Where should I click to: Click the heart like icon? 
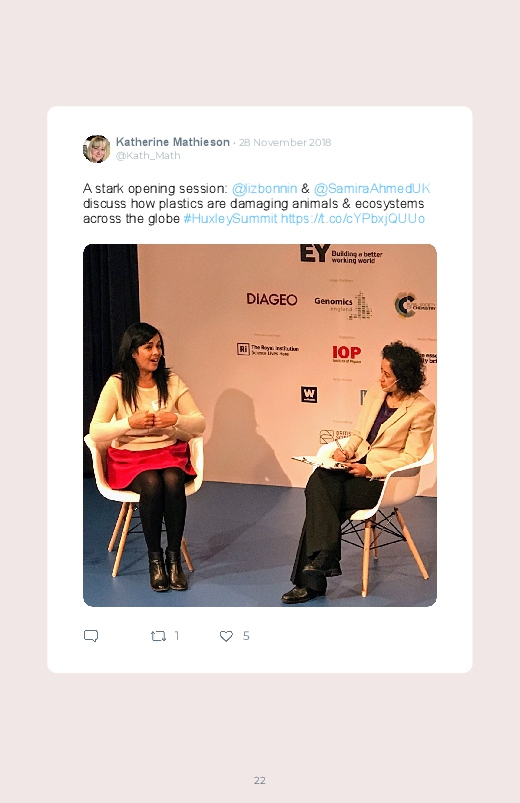[x=226, y=636]
